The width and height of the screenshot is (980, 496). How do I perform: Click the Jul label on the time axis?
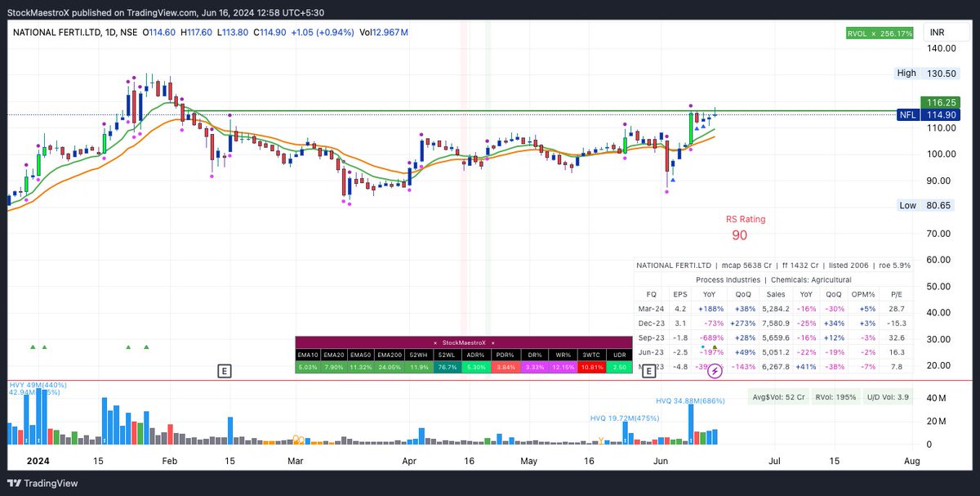[x=774, y=461]
